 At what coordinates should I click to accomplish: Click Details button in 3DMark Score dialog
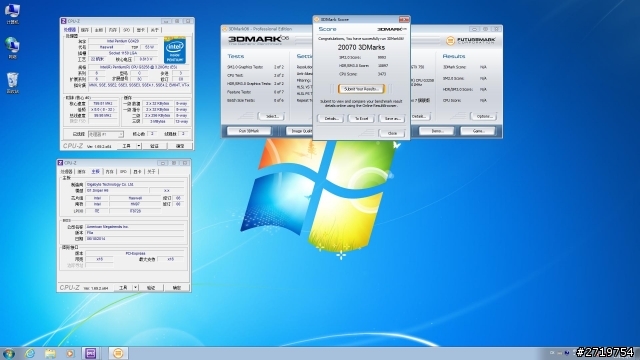(331, 118)
